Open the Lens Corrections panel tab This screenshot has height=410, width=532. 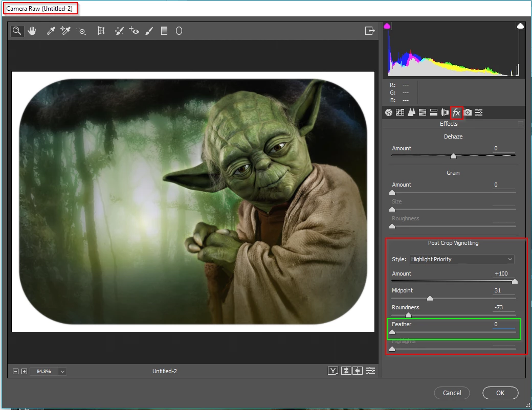click(x=445, y=112)
